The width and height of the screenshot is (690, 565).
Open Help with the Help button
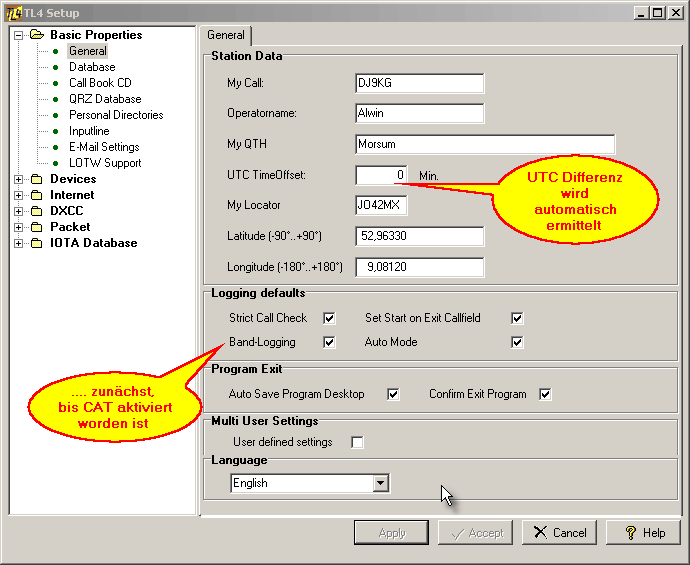coord(643,533)
